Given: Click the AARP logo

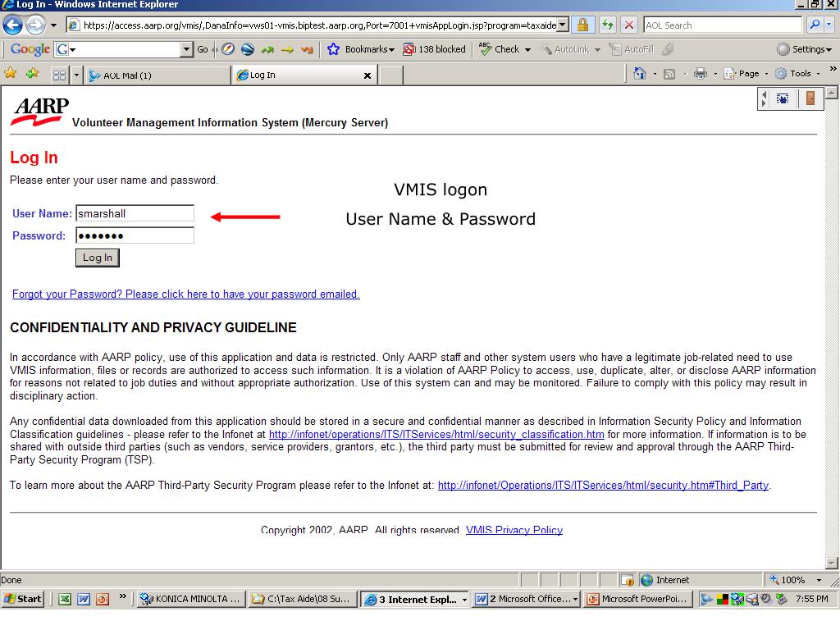Looking at the screenshot, I should point(39,112).
